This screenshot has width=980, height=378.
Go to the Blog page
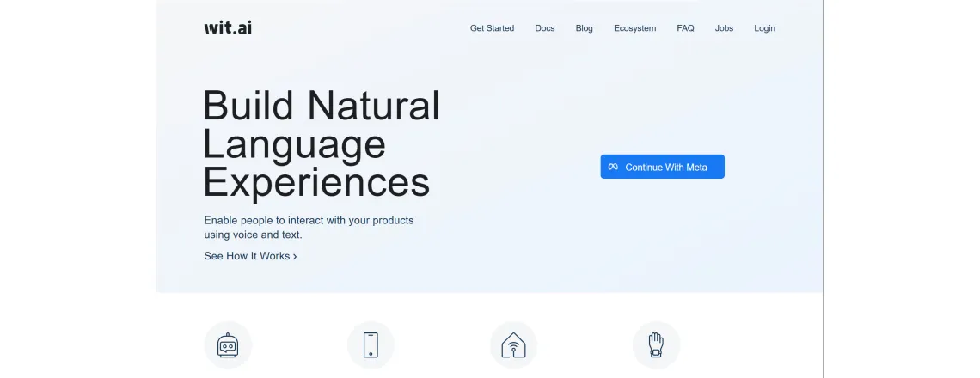click(584, 28)
